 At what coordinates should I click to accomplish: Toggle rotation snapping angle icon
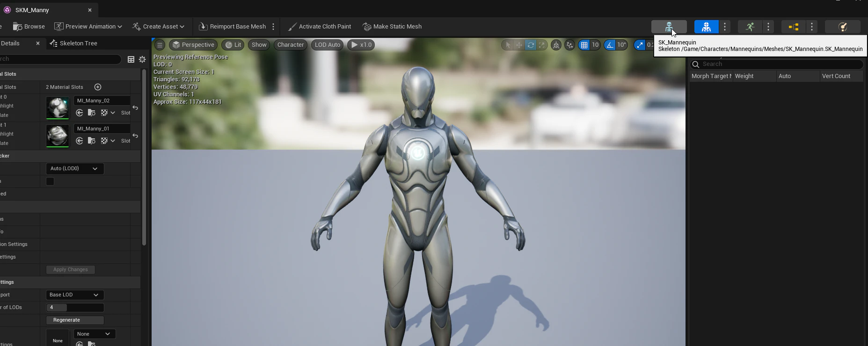click(x=610, y=45)
